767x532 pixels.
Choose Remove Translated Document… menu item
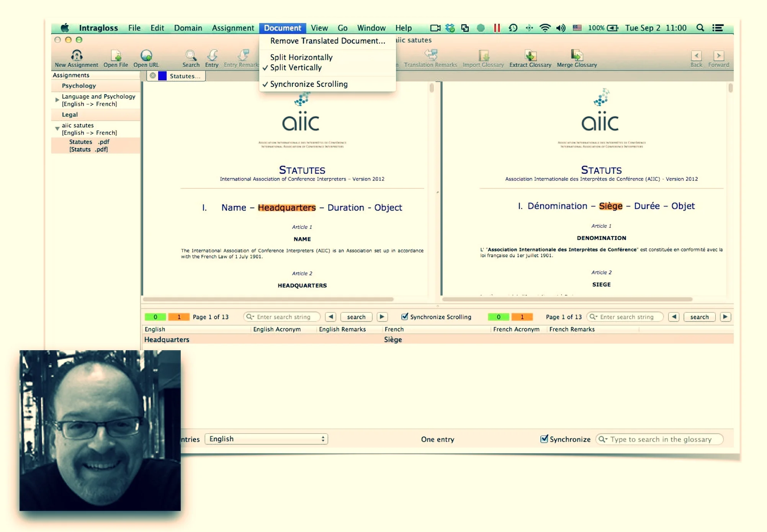[x=327, y=41]
